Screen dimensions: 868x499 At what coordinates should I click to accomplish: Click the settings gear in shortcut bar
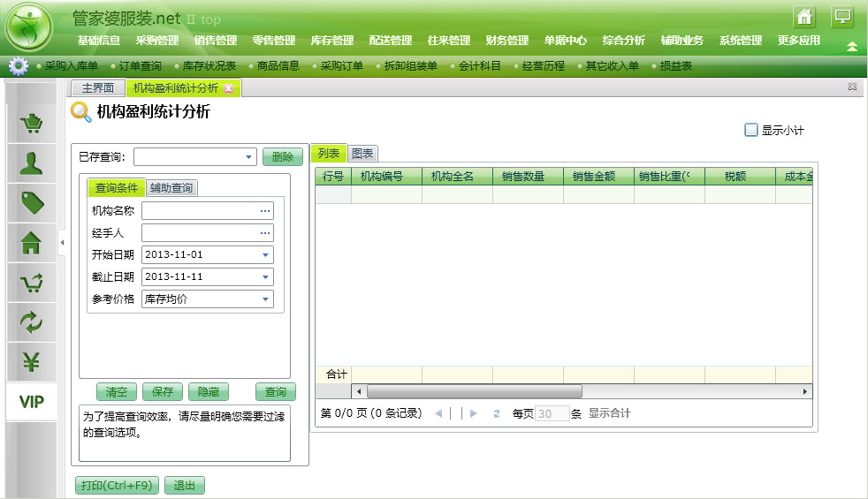pos(18,66)
